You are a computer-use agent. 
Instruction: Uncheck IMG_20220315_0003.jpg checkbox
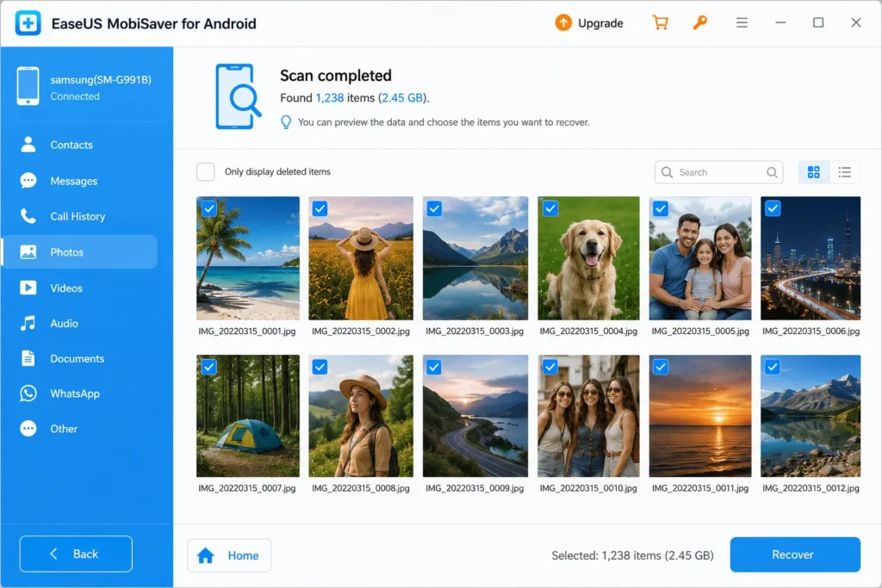[x=434, y=208]
